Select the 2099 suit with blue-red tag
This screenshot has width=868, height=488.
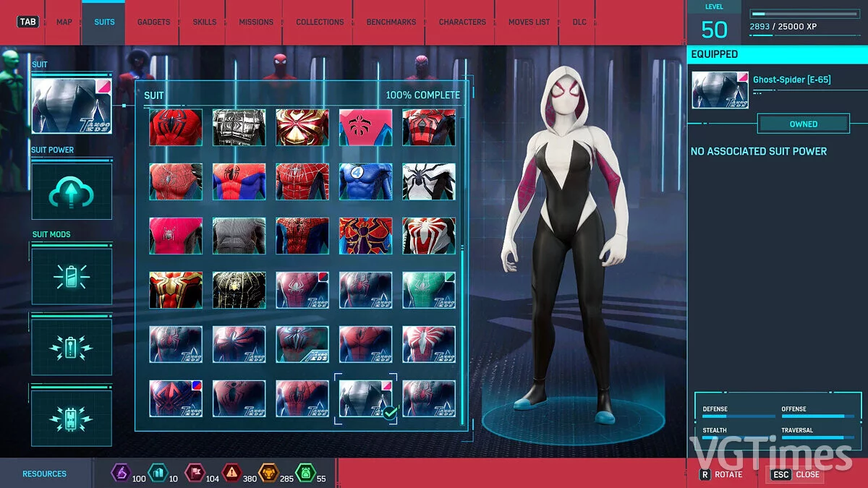(x=176, y=398)
